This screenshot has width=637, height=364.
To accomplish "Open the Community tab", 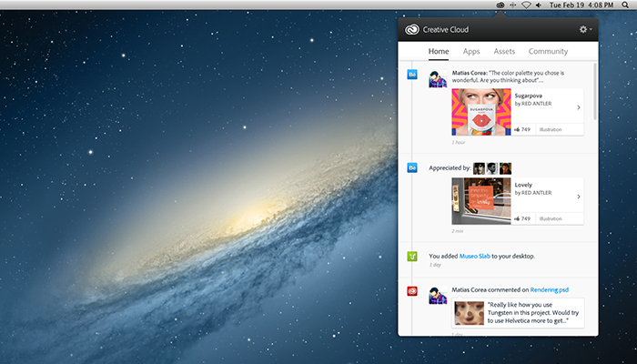I will click(548, 52).
